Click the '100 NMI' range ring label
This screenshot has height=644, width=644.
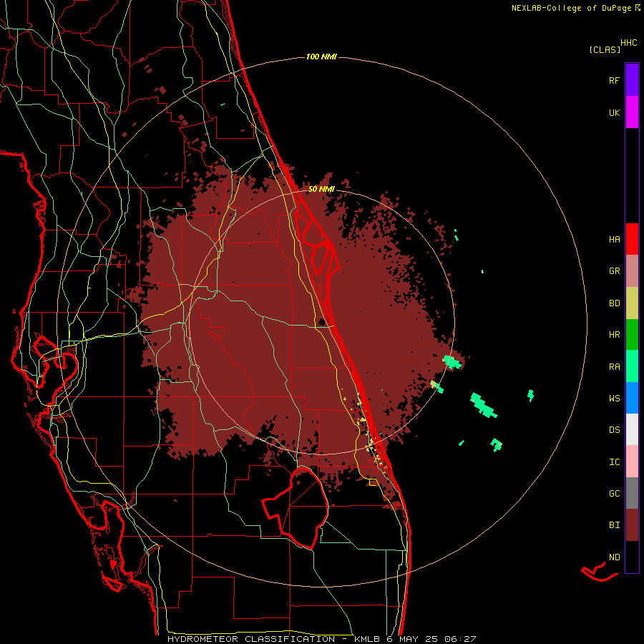(321, 57)
